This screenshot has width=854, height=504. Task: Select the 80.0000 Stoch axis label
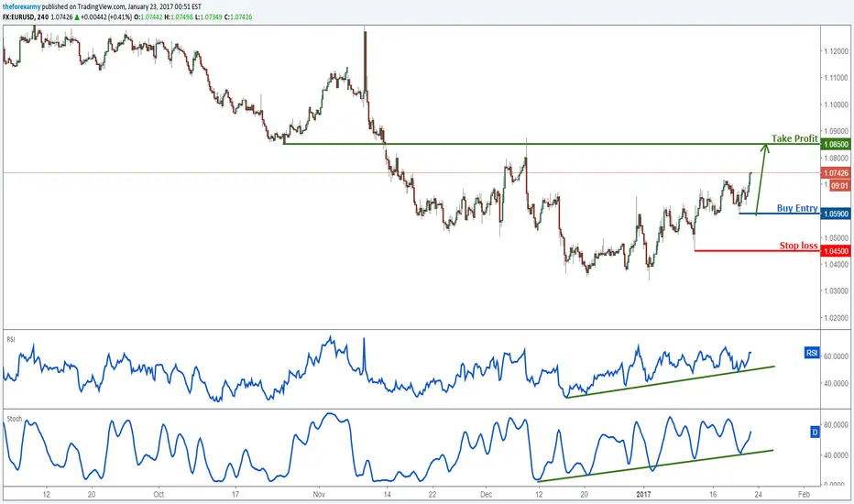(x=836, y=424)
